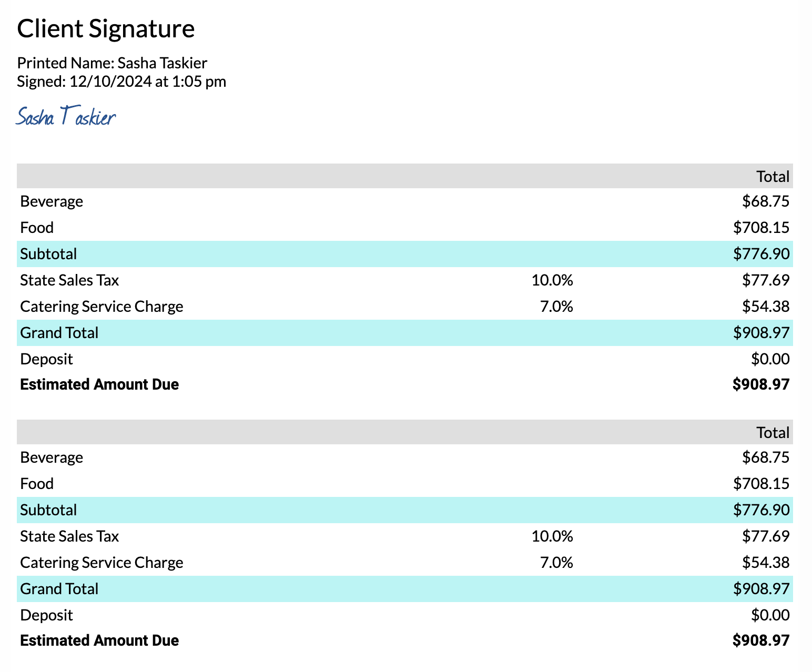Click bold Estimated Amount Due in first table

tap(99, 384)
